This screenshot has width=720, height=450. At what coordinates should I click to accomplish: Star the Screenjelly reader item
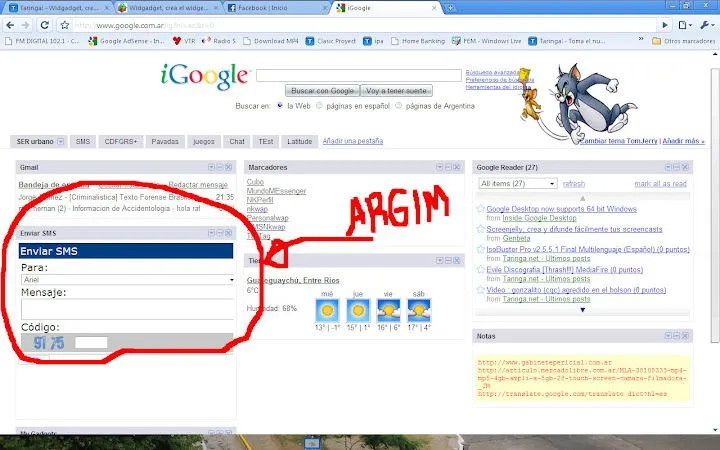click(x=480, y=229)
